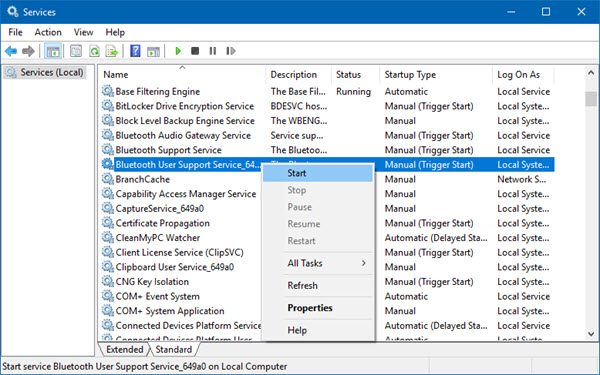
Task: Open the blue Help toolbar icon
Action: pyautogui.click(x=135, y=51)
